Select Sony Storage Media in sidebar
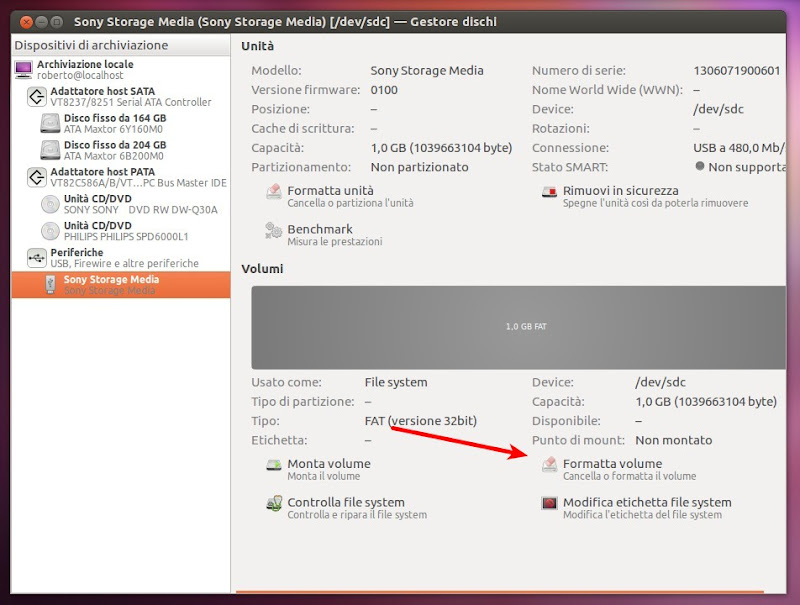 121,285
